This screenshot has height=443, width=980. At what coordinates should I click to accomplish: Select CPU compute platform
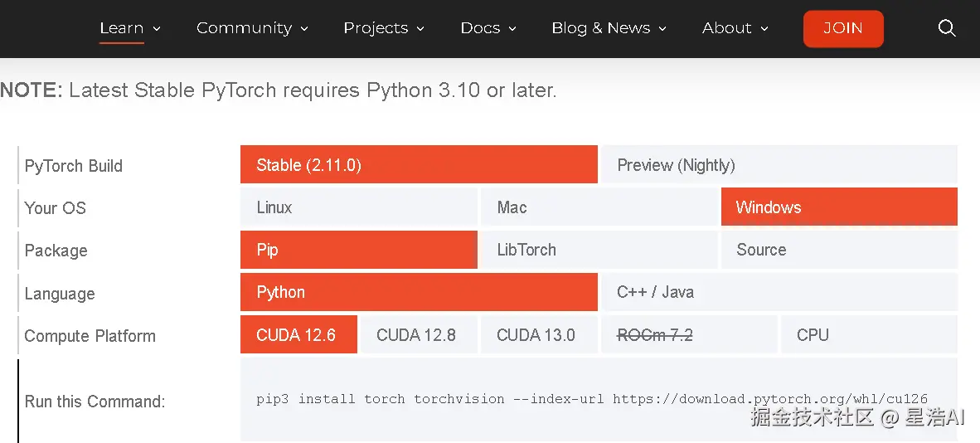[869, 335]
